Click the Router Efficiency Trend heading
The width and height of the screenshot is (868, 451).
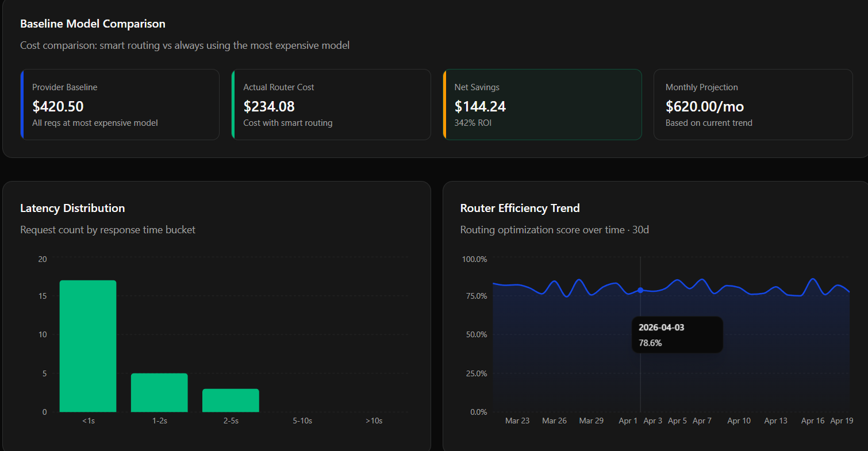pos(520,208)
